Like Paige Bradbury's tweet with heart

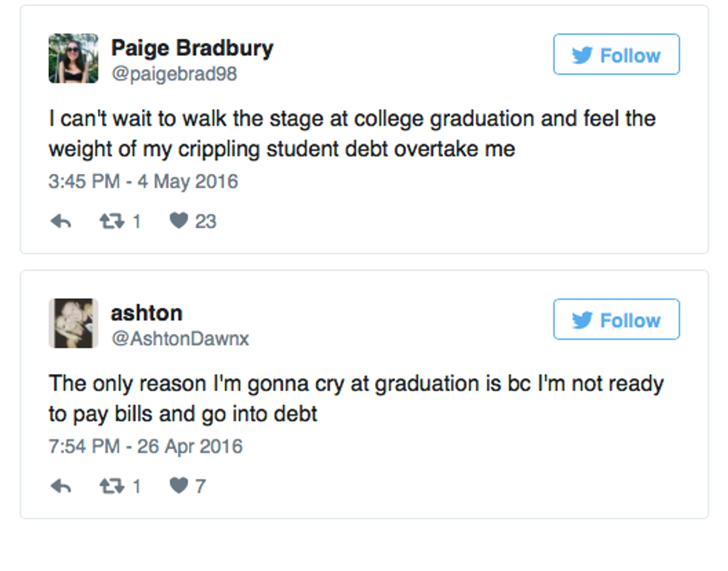[x=178, y=221]
